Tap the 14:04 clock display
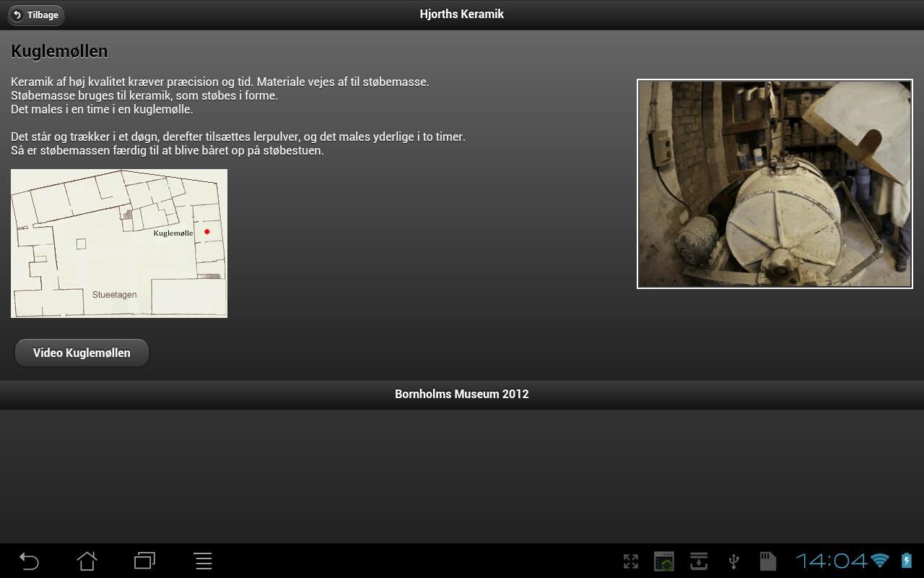 pos(832,561)
